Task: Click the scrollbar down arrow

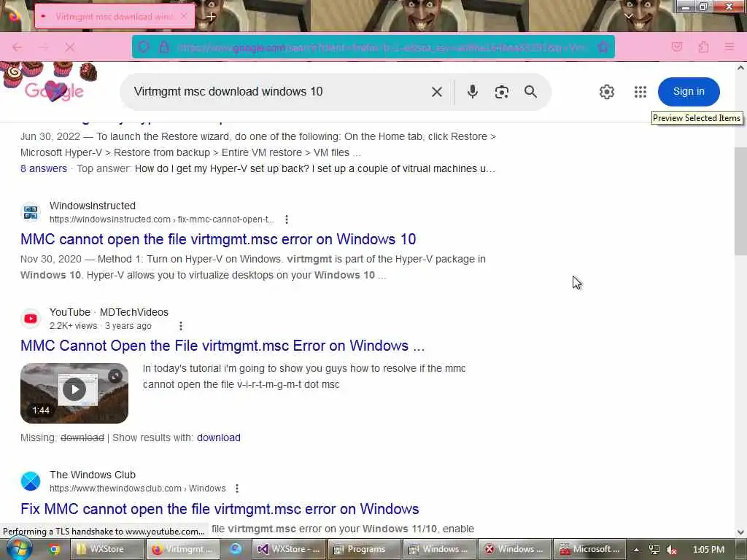Action: pos(740,532)
